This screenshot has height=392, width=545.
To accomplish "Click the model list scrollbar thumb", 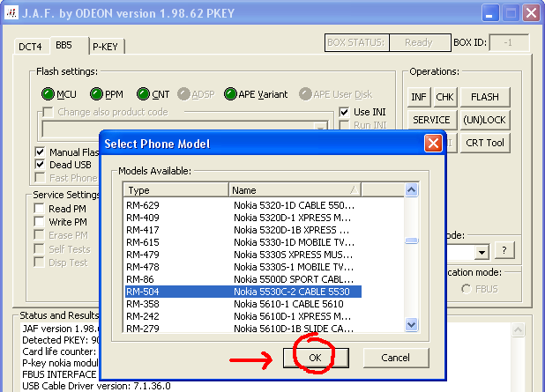I will 411,240.
